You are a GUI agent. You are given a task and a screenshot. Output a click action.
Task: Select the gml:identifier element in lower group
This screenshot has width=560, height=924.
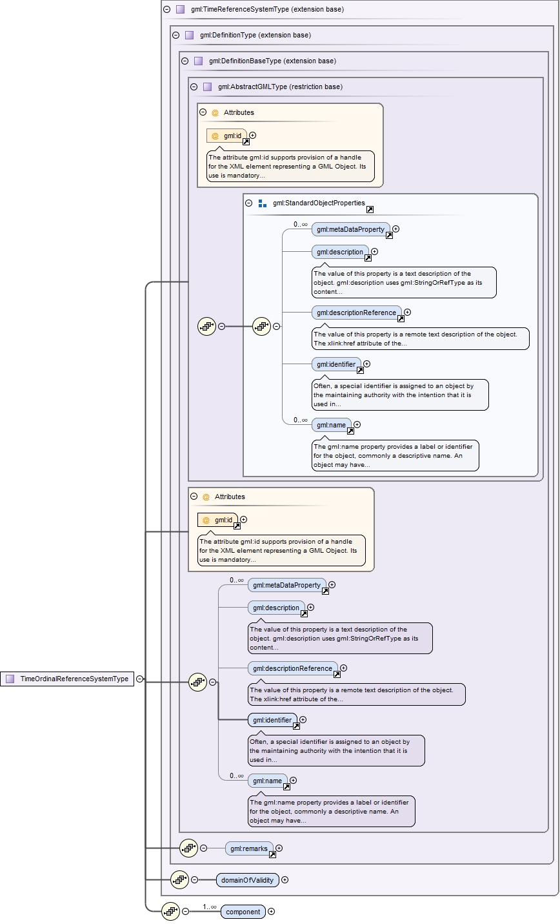[x=272, y=720]
